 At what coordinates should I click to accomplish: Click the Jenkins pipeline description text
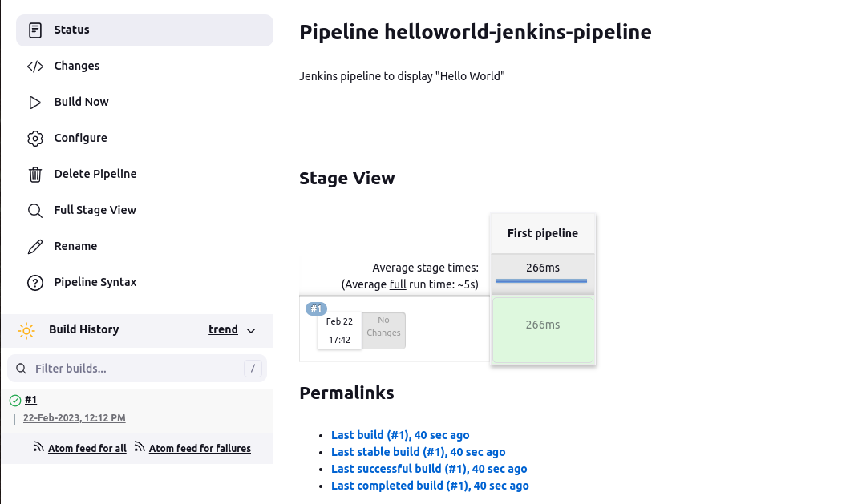pyautogui.click(x=402, y=76)
